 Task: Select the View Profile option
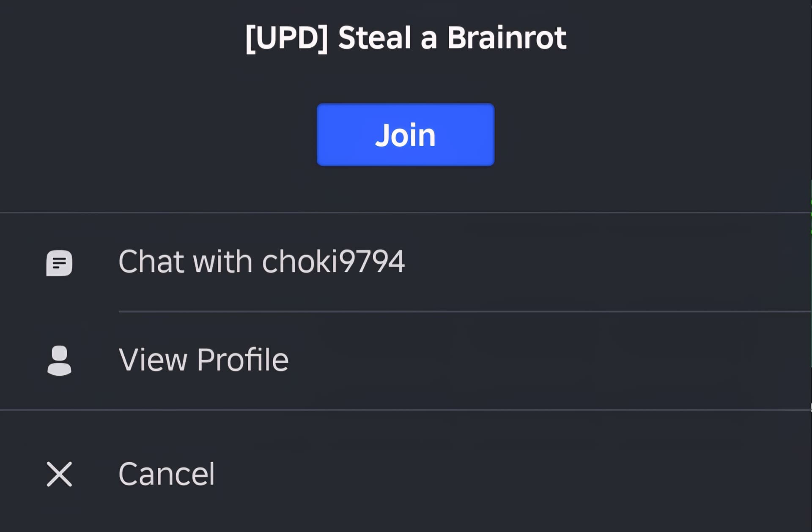point(406,360)
